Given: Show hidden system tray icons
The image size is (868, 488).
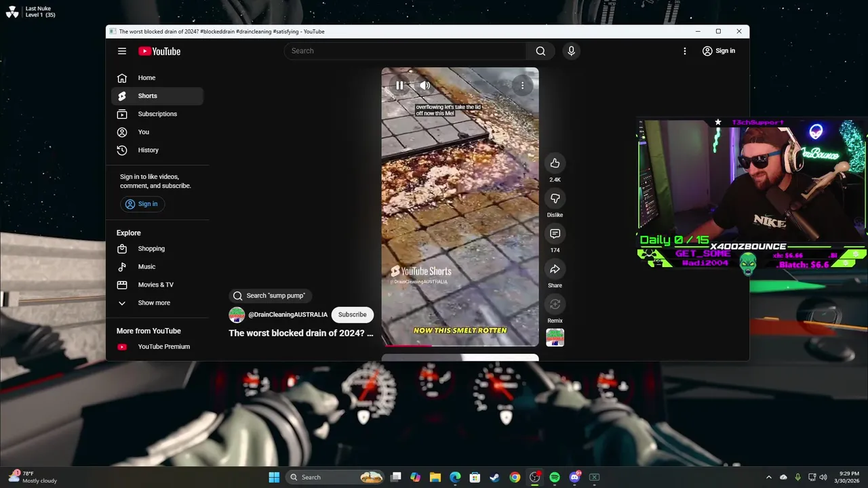Looking at the screenshot, I should click(x=768, y=477).
